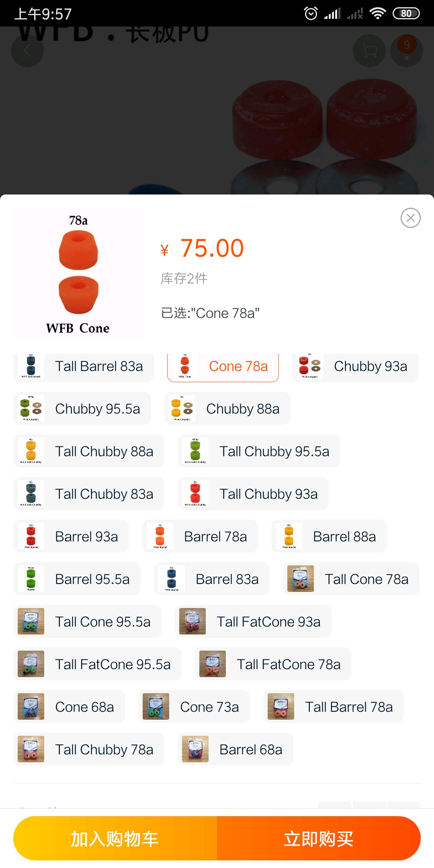Viewport: 434px width, 868px height.
Task: Select the Barrel 78a variant
Action: click(200, 536)
